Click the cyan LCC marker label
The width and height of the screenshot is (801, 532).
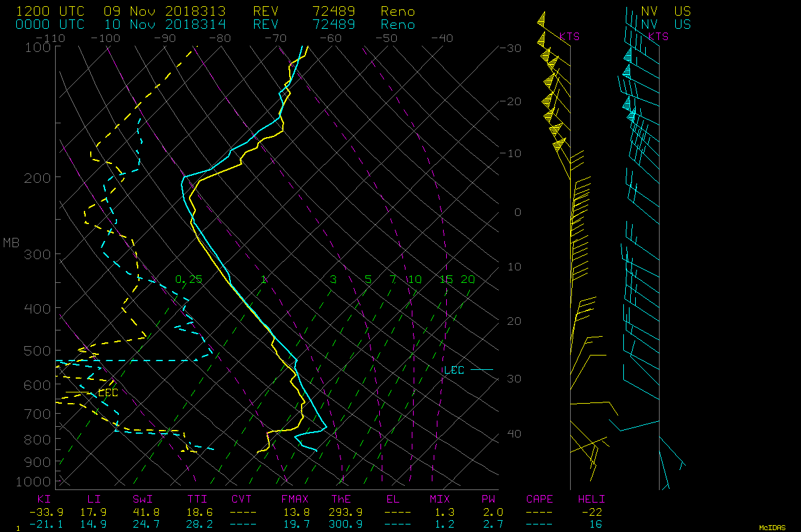[x=454, y=371]
